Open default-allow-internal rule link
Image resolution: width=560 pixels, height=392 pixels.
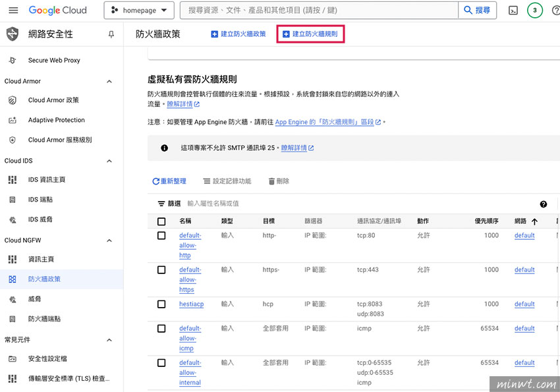pos(190,372)
